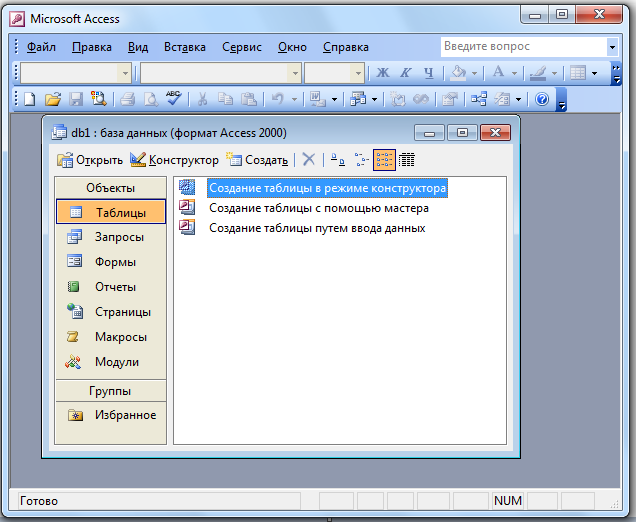Switch to Large Icons view

pyautogui.click(x=337, y=160)
